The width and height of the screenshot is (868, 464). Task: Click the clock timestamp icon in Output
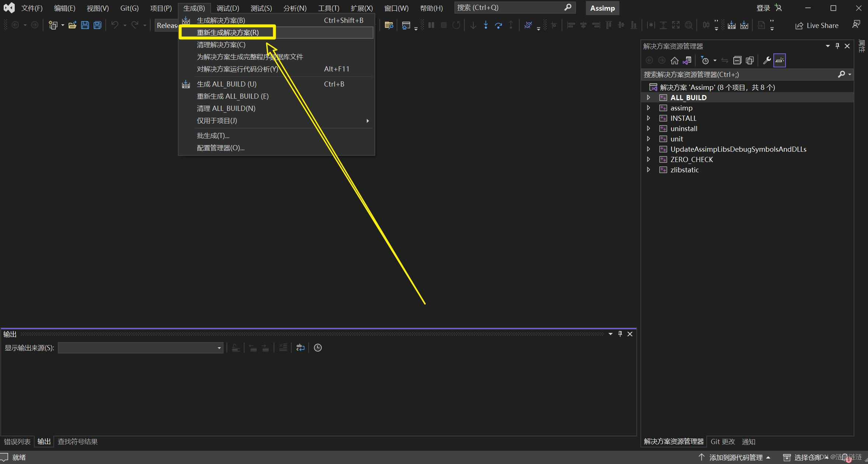tap(318, 348)
